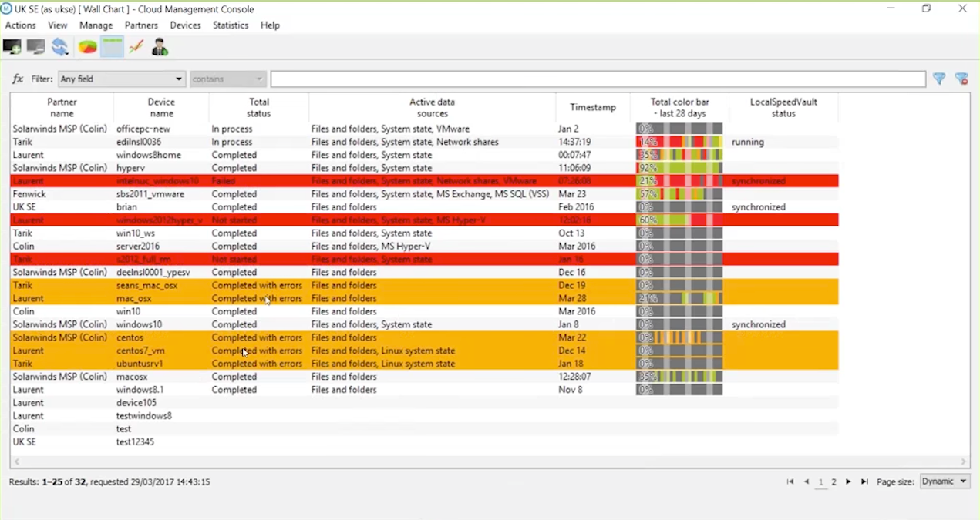Expand the 'contains' operator dropdown

tap(228, 79)
